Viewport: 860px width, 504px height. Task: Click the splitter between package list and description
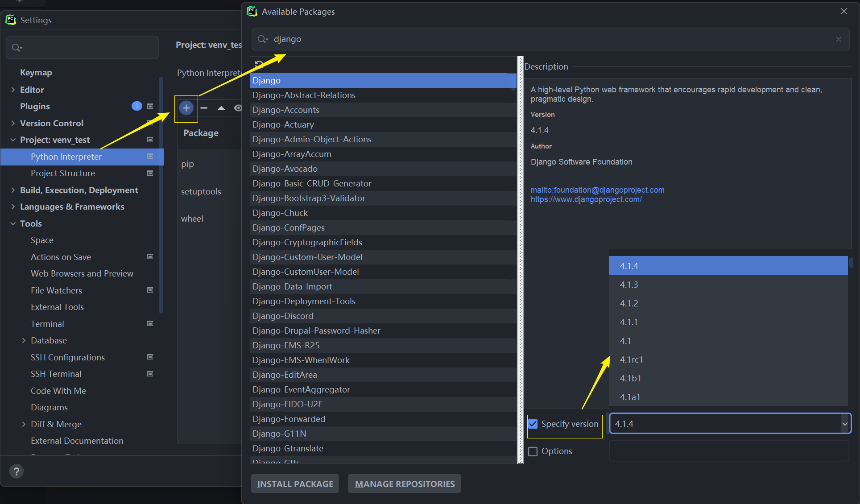(x=520, y=260)
